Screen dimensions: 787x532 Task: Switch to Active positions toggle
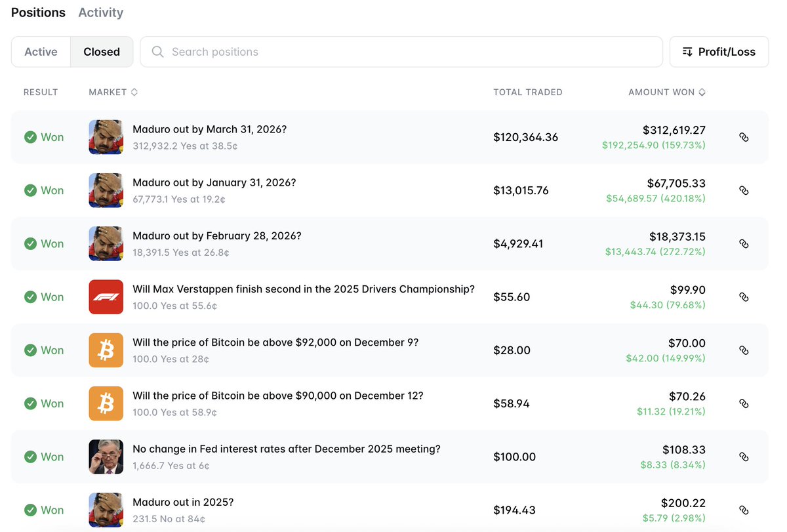[x=41, y=52]
